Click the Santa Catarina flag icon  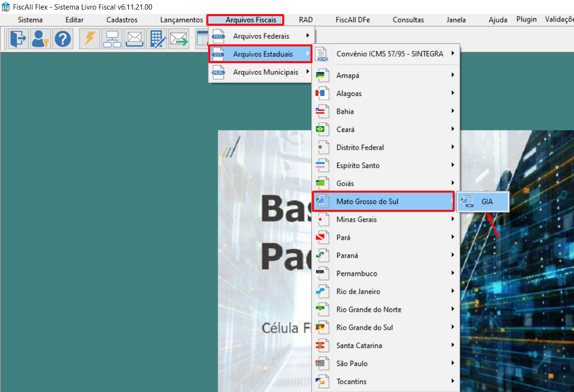(322, 345)
